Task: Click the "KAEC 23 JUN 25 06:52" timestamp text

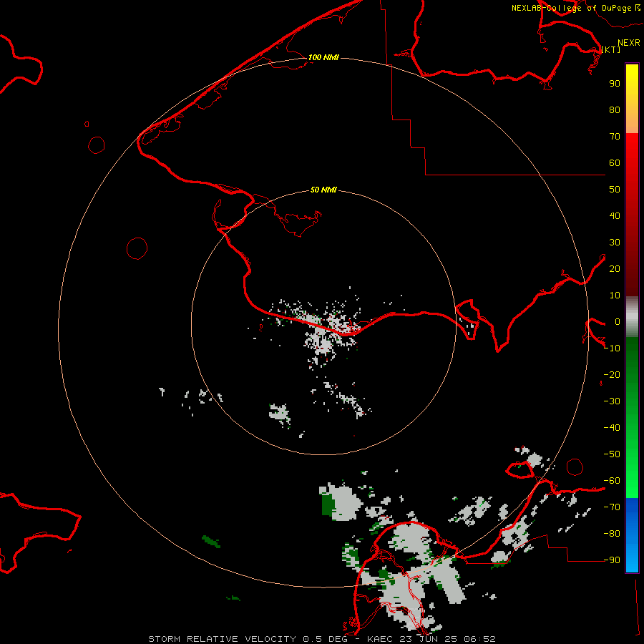Action: (x=431, y=639)
